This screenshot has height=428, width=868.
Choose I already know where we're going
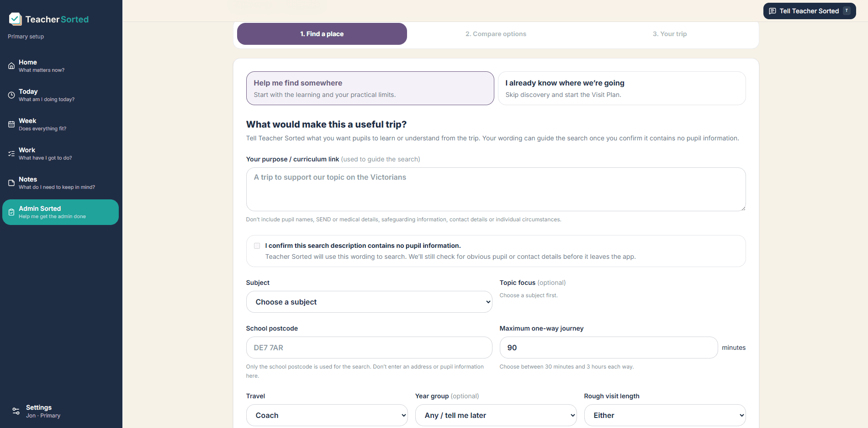[622, 88]
